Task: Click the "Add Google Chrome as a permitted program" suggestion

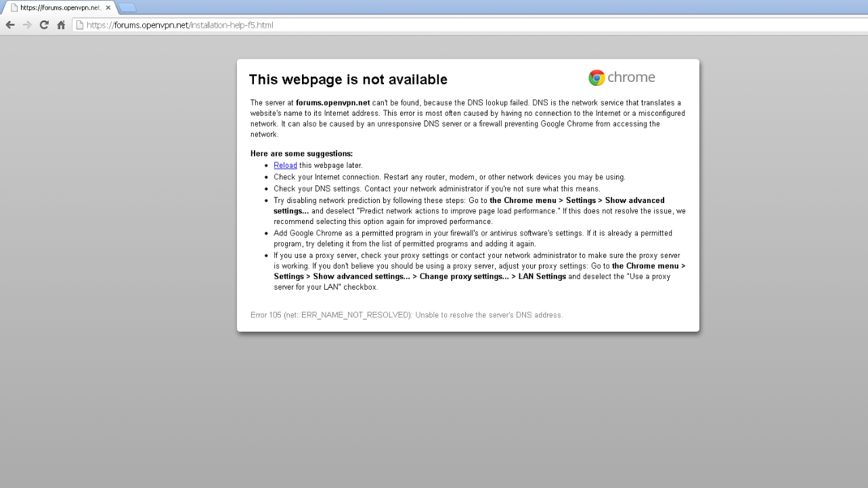Action: tap(473, 238)
